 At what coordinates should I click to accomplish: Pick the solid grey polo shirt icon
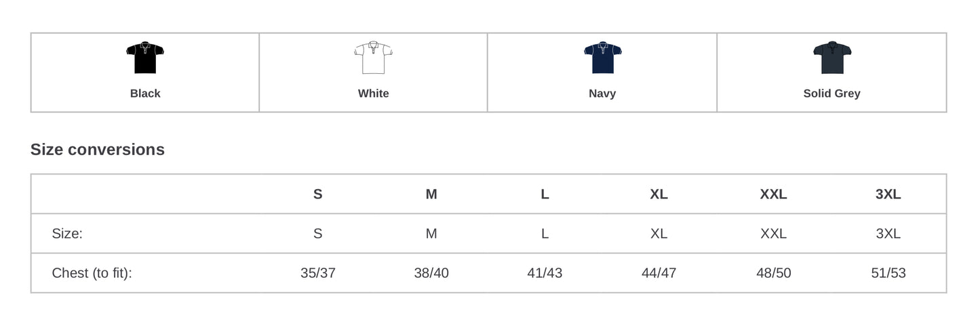coord(831,58)
